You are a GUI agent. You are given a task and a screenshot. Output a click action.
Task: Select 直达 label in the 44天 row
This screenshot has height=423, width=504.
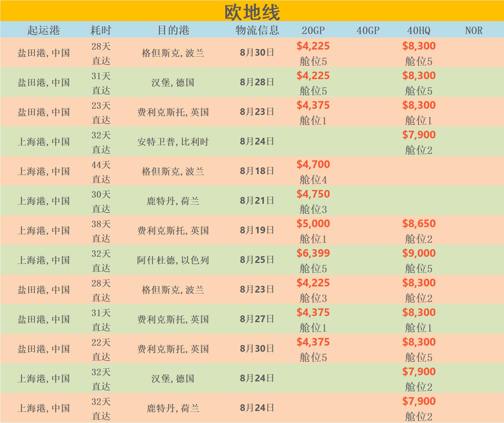tap(101, 179)
